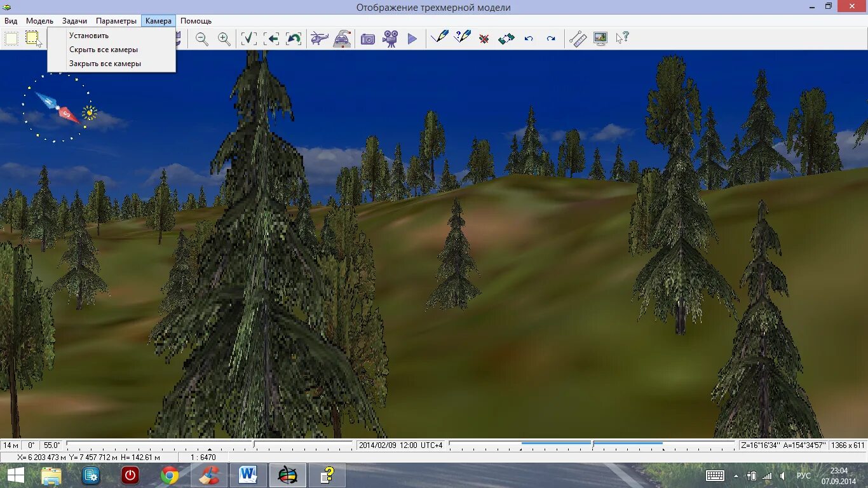Open the Параметры menu
Viewport: 868px width, 488px height.
(x=116, y=21)
